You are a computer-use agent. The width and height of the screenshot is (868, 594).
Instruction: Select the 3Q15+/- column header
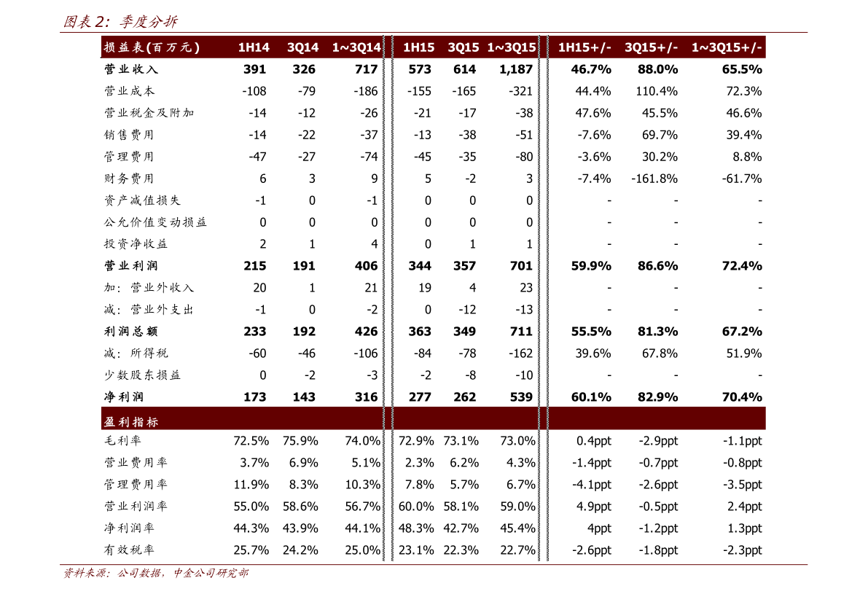651,47
